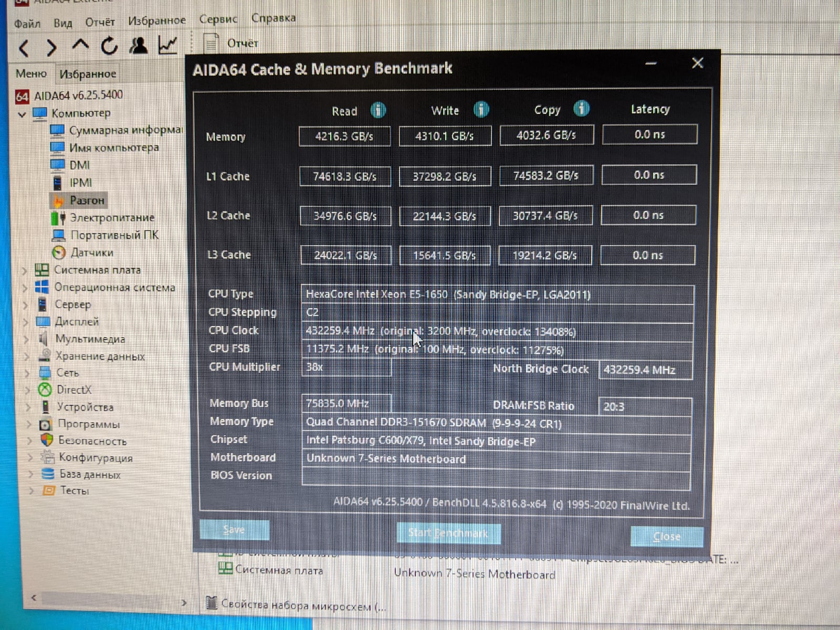840x630 pixels.
Task: Click the Start Benchmark button
Action: pyautogui.click(x=448, y=533)
